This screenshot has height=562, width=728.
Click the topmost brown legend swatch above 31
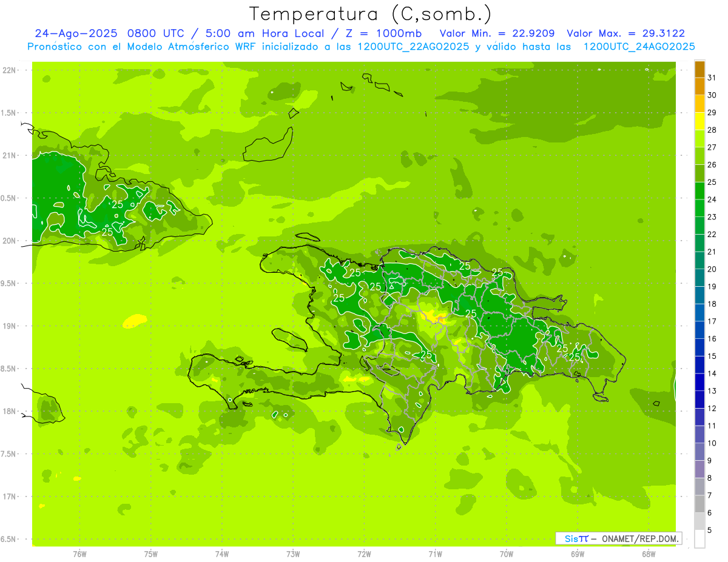[x=699, y=69]
